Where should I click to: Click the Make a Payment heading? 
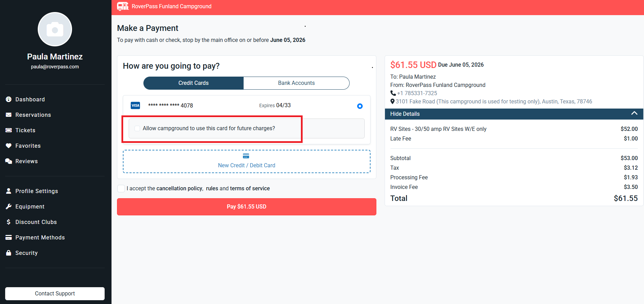(x=148, y=28)
